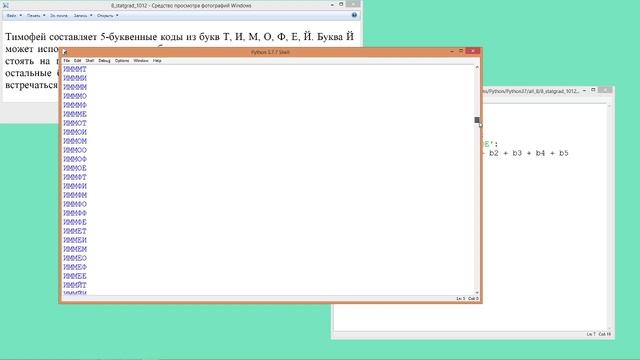Click the Col indicator in Python Shell status bar
Image resolution: width=640 pixels, height=360 pixels.
(473, 299)
